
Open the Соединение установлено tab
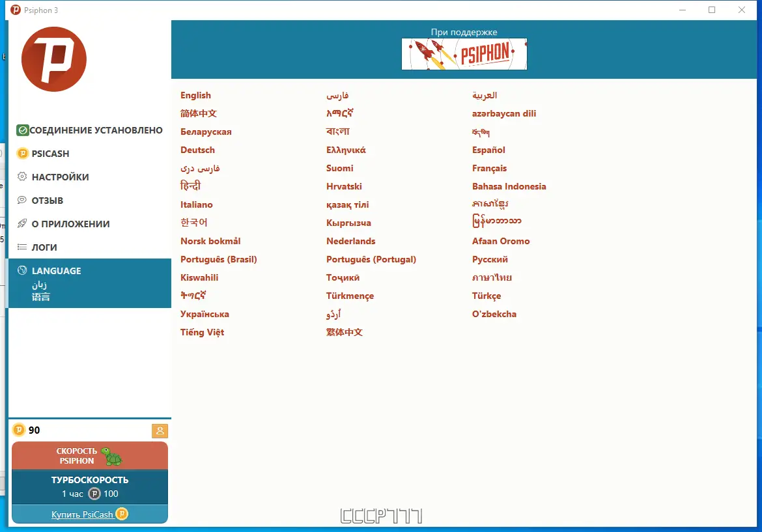point(90,130)
